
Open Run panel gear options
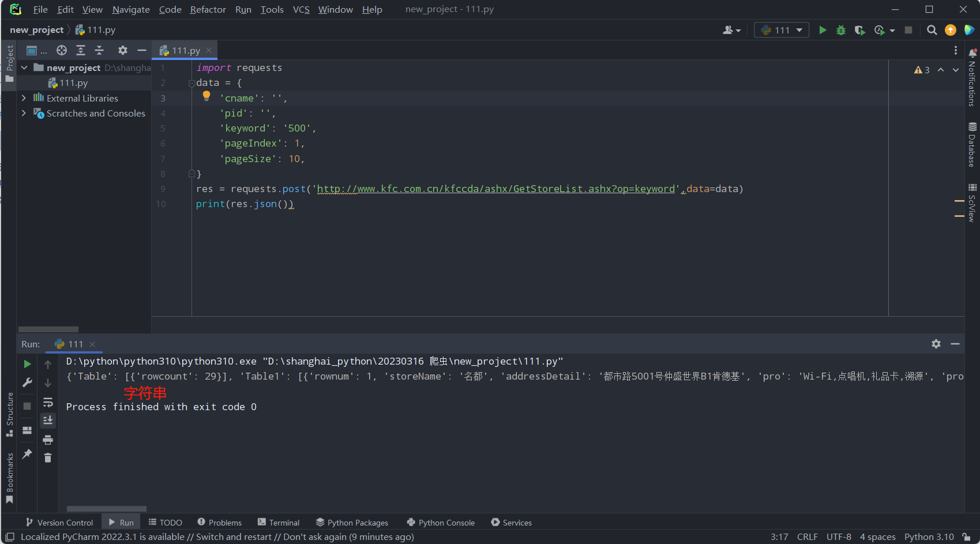point(936,344)
